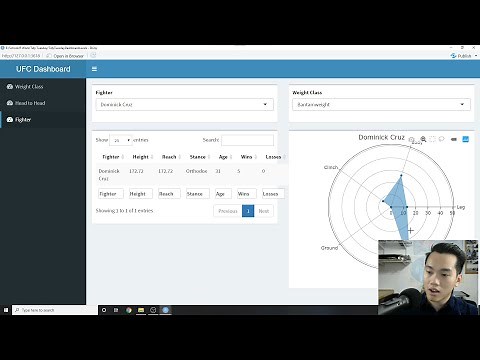The height and width of the screenshot is (360, 480).
Task: Click the Wins column filter field
Action: coord(247,194)
